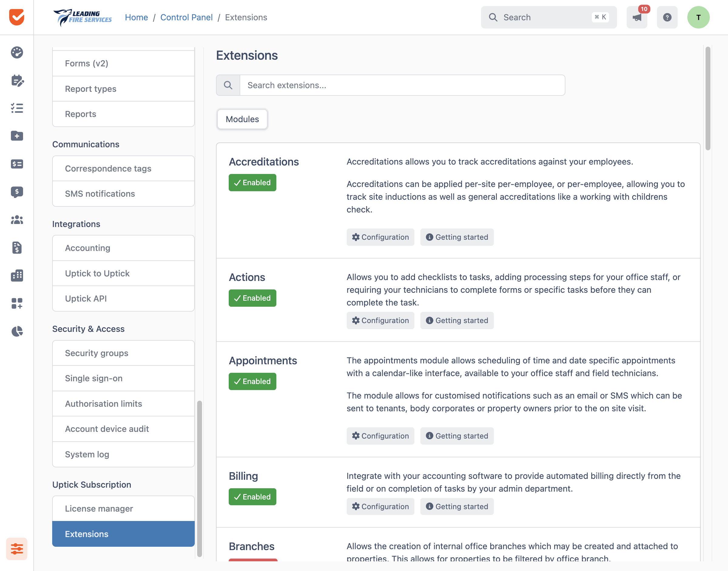Open the dashboard palette icon in sidebar
This screenshot has height=571, width=728.
point(17,52)
